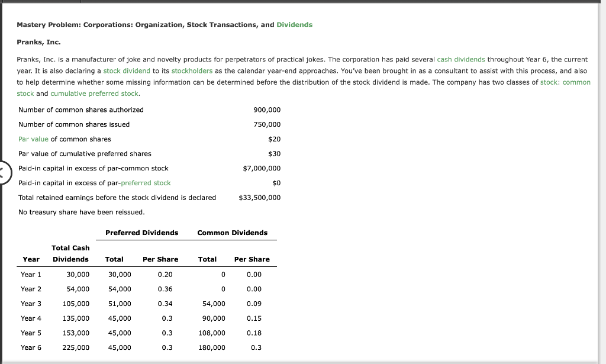Screen dimensions: 606x364
Task: Select the Common Dividends column header
Action: [232, 232]
